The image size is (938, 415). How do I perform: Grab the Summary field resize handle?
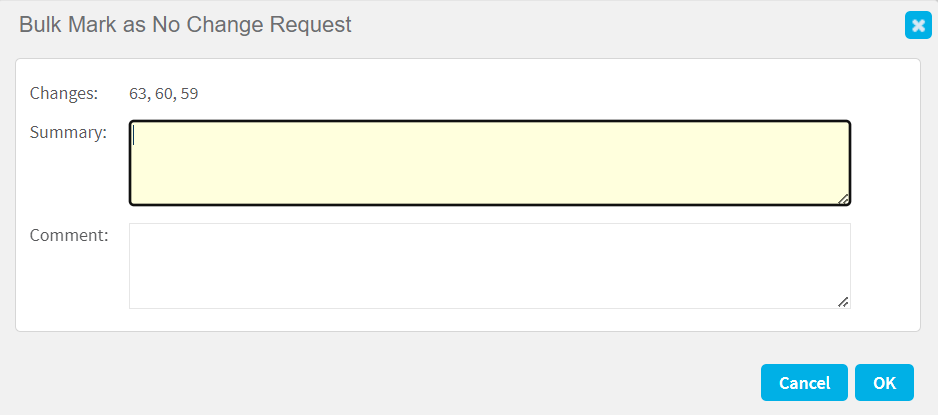[x=843, y=199]
